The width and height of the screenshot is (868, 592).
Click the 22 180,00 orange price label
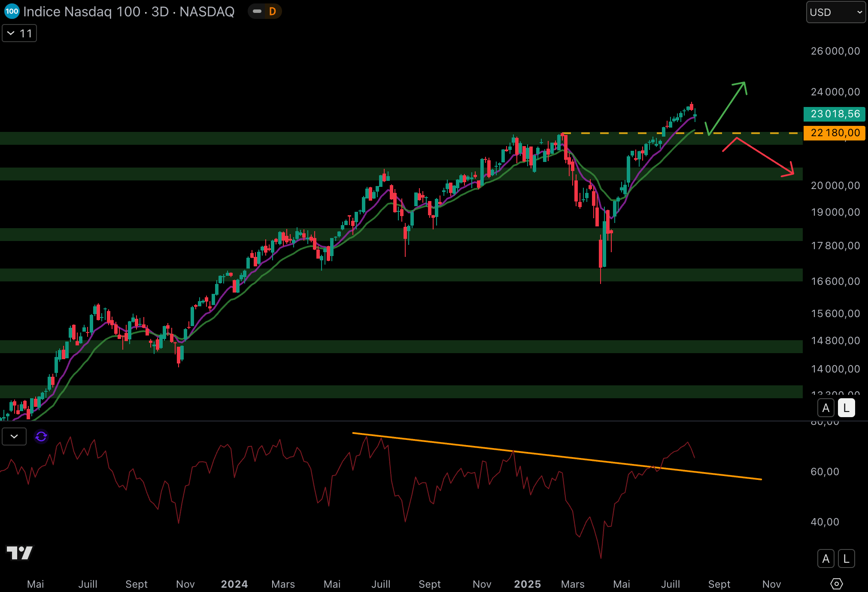coord(834,133)
